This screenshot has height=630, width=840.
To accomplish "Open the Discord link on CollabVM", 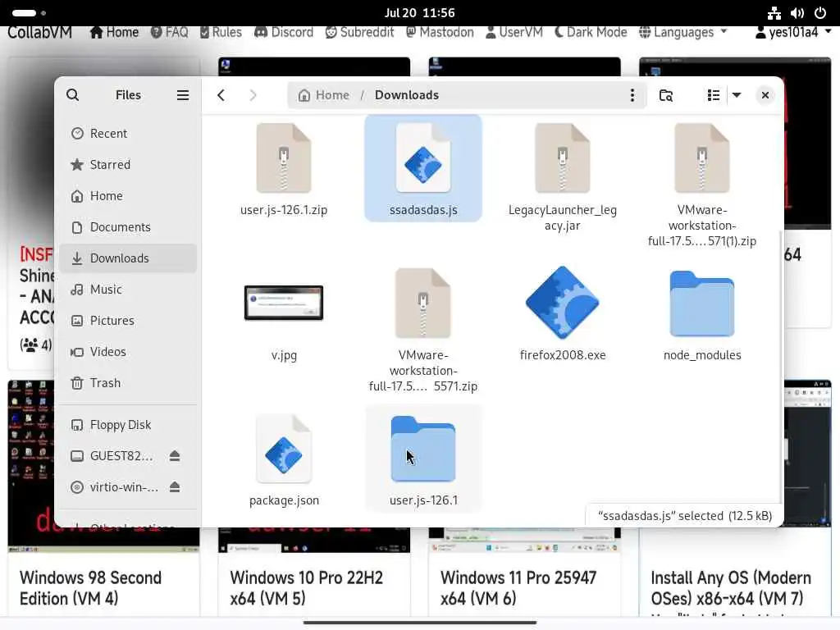I will tap(284, 32).
